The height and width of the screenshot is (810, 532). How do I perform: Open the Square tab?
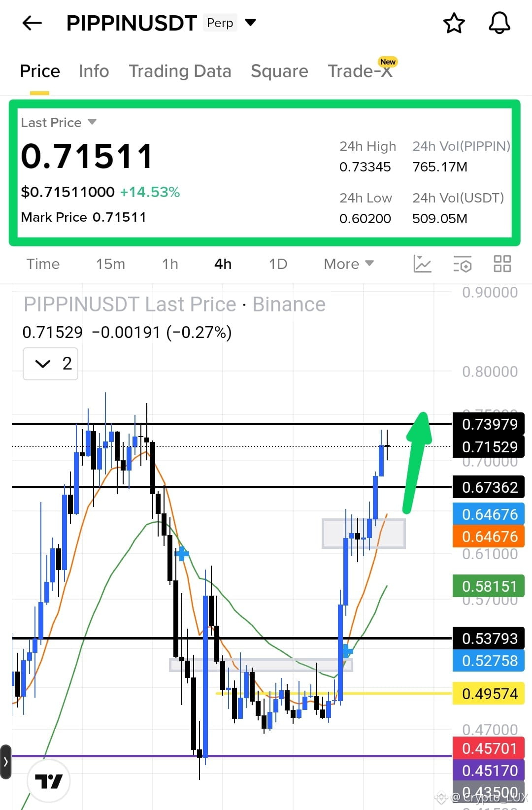[x=279, y=71]
